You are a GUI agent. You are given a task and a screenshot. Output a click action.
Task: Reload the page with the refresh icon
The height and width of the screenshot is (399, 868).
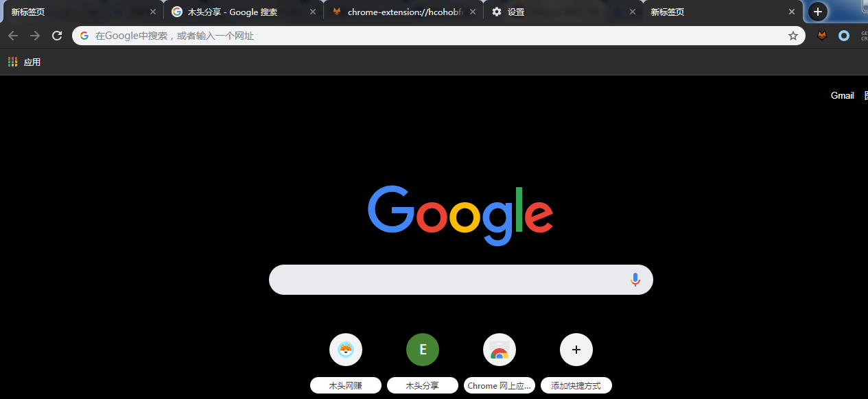pyautogui.click(x=57, y=36)
